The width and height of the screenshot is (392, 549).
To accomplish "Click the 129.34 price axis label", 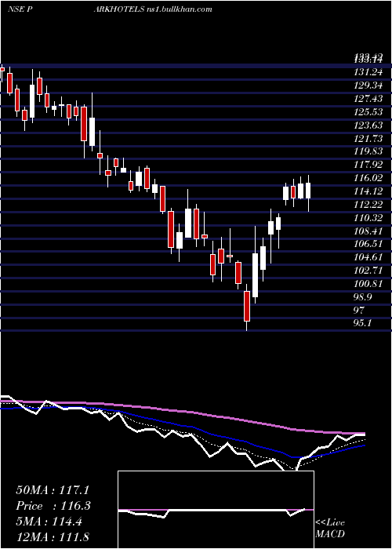I will point(368,85).
